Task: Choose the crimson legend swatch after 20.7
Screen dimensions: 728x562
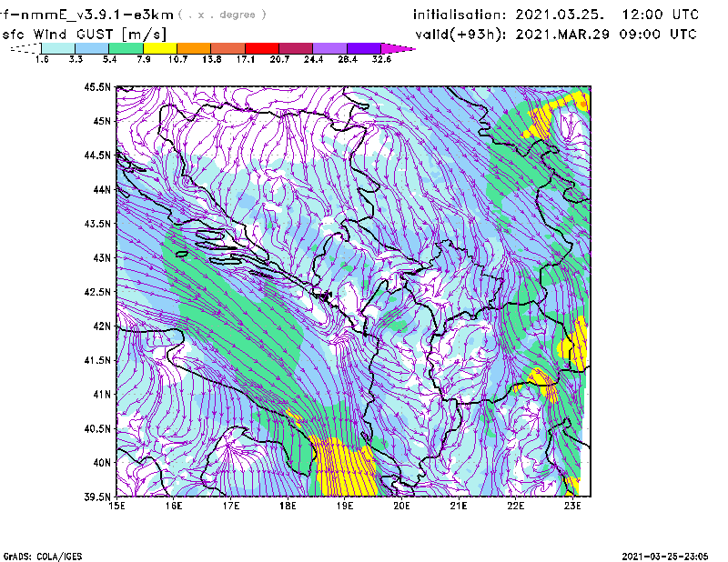Action: pyautogui.click(x=296, y=48)
